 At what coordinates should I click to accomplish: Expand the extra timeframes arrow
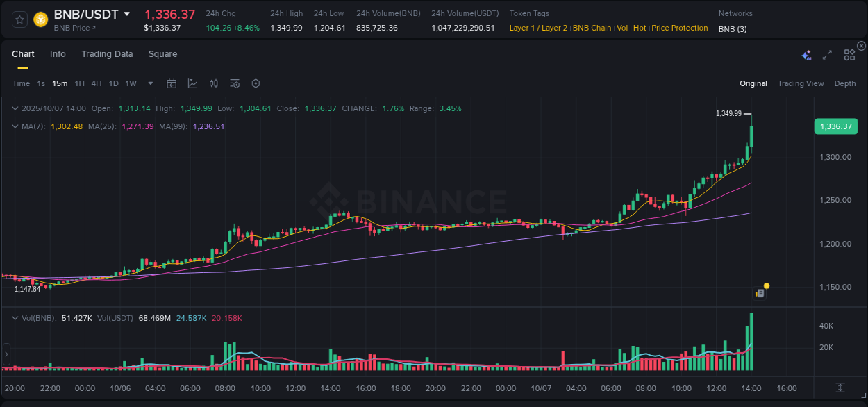pos(149,83)
